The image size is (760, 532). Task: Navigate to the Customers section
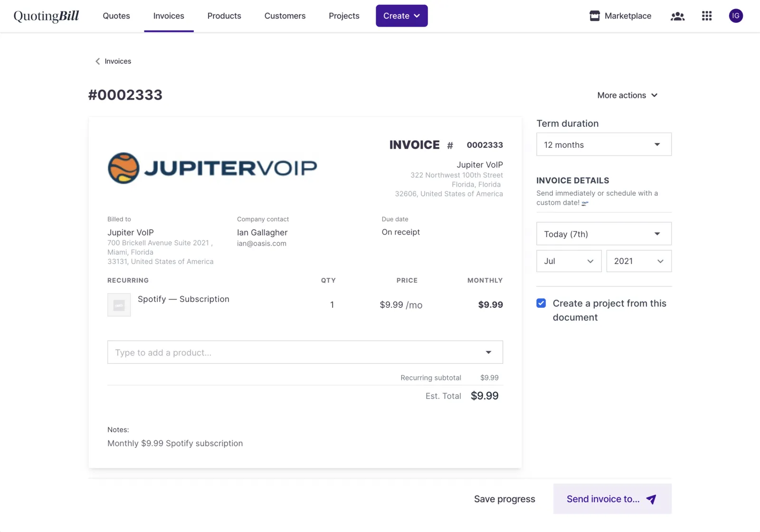point(285,16)
